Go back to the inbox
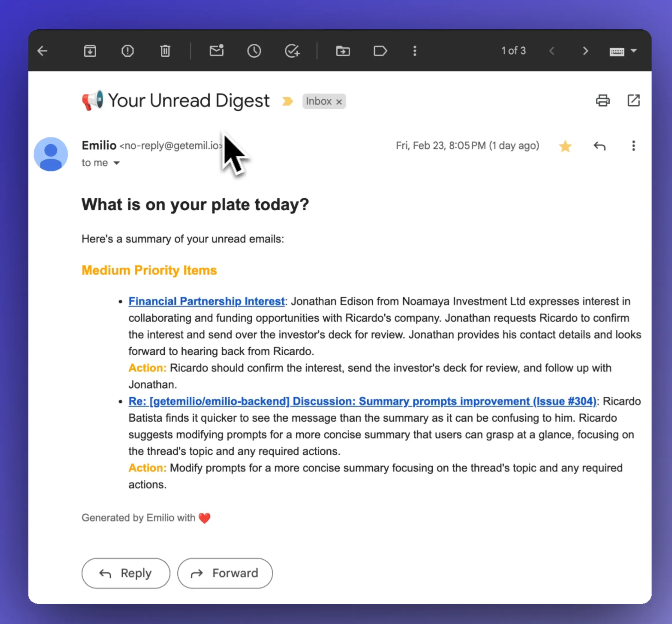 pyautogui.click(x=42, y=51)
